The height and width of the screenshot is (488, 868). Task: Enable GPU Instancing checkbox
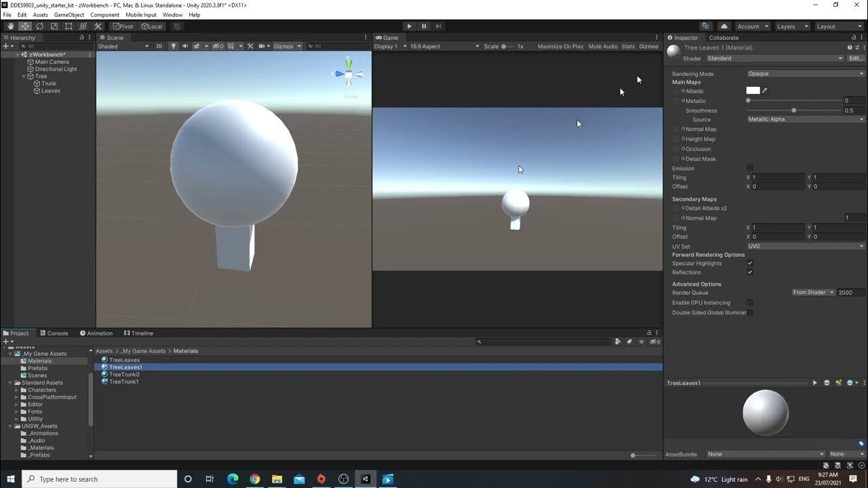pos(750,302)
